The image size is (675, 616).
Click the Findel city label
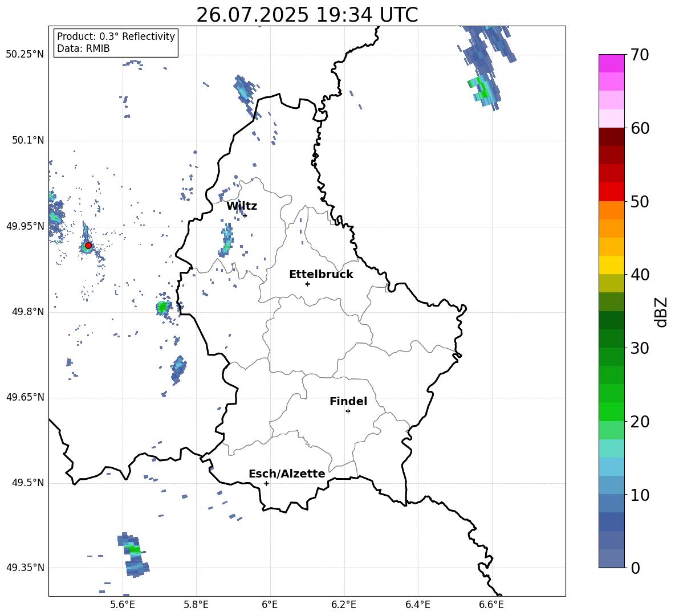pos(348,401)
